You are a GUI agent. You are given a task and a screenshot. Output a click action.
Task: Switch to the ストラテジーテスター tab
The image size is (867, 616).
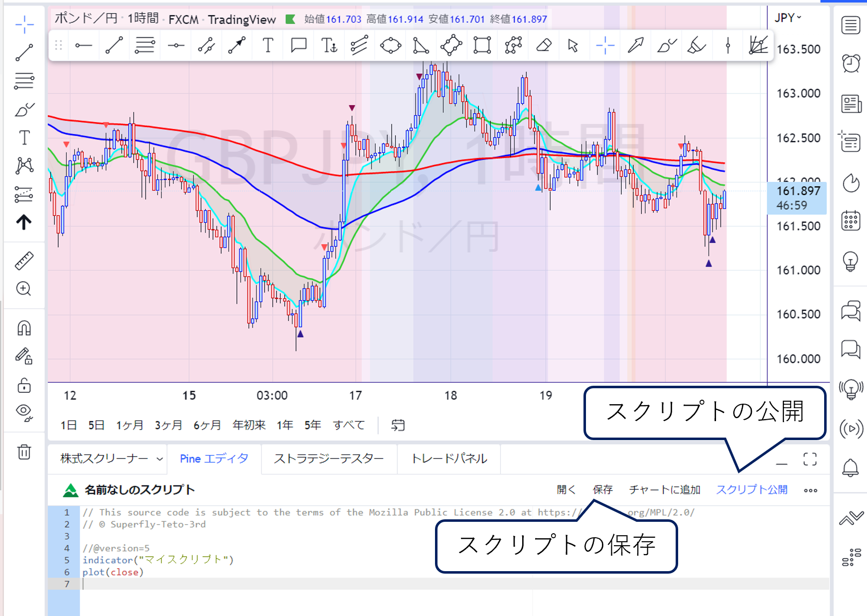[x=329, y=459]
